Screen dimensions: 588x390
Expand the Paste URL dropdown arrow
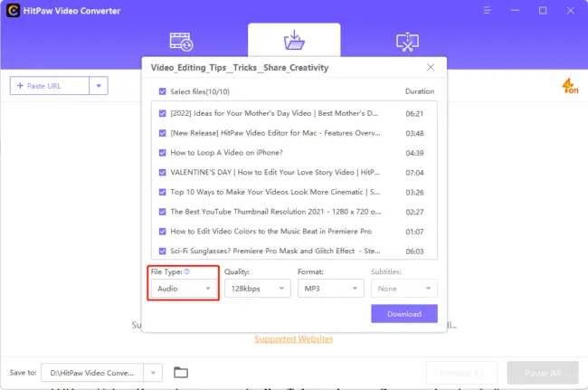(x=99, y=86)
